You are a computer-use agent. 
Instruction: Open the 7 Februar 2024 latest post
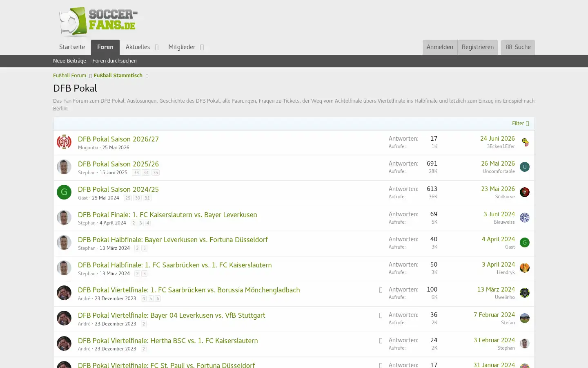(x=494, y=315)
